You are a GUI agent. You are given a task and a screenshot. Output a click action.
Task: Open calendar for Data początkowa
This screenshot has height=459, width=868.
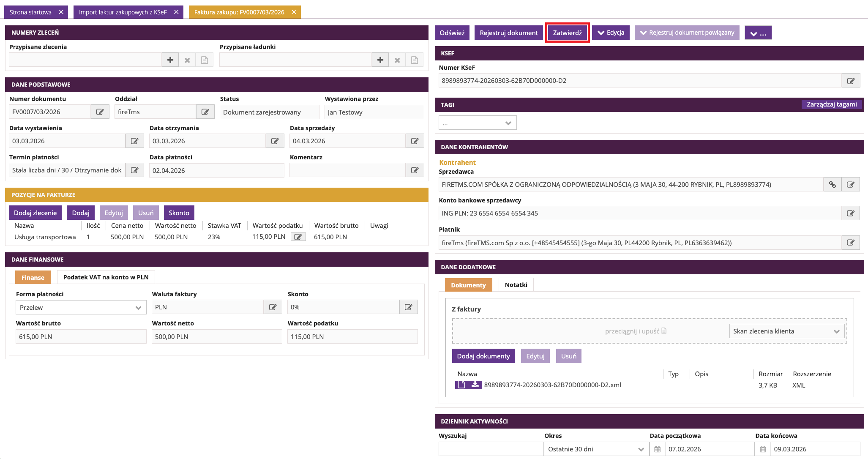click(657, 449)
